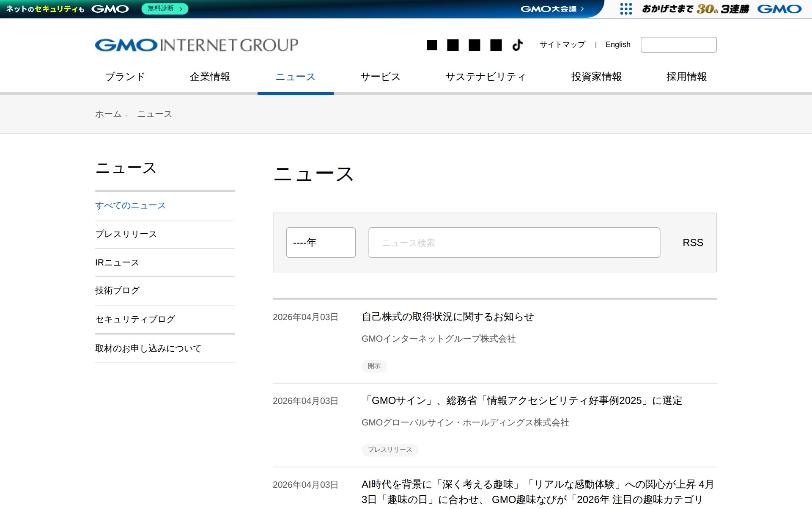812x508 pixels.
Task: Open the year filter dropdown showing ----年
Action: (320, 242)
